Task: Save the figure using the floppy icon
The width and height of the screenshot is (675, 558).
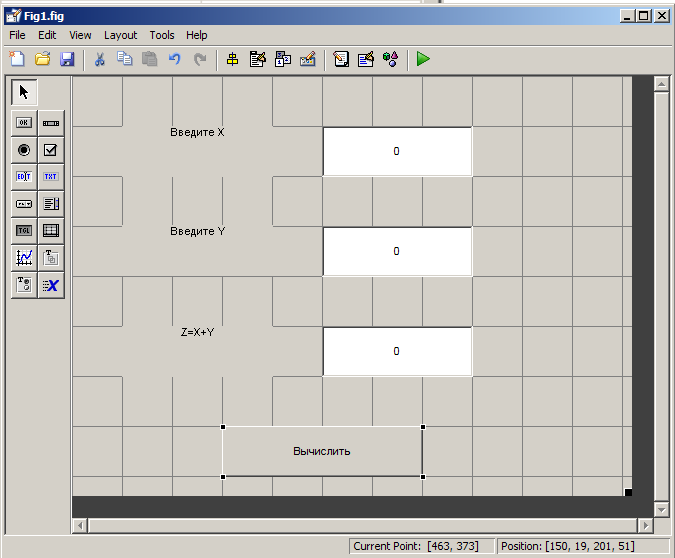Action: [x=67, y=59]
